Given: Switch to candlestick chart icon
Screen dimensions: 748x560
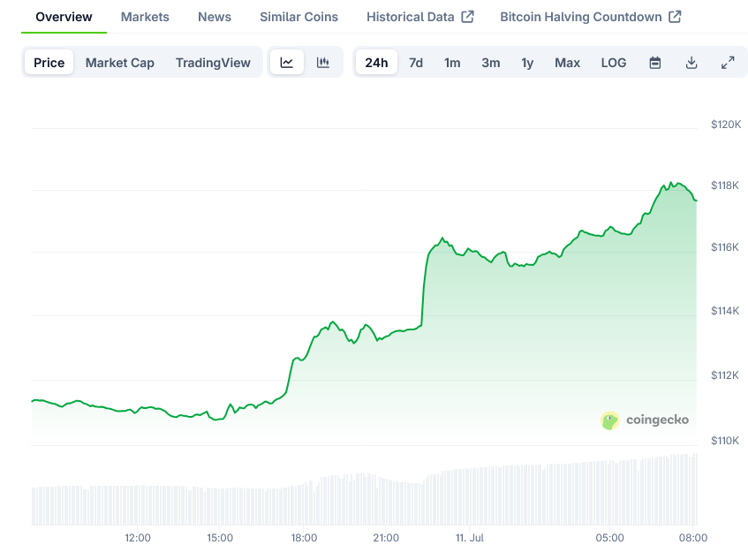Looking at the screenshot, I should tap(323, 63).
